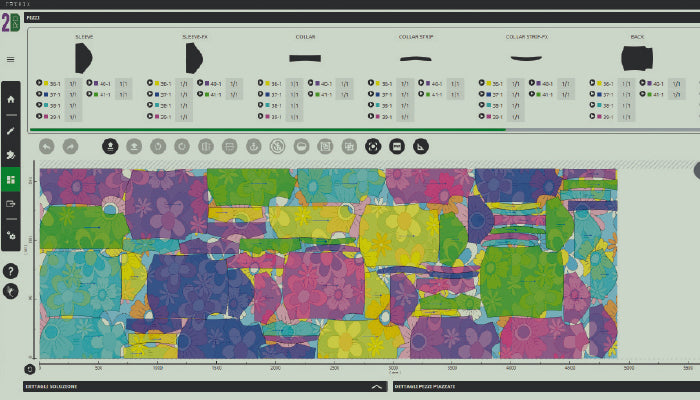Open the settings gears icon in sidebar
Screen dimensions: 700x400
(11, 236)
